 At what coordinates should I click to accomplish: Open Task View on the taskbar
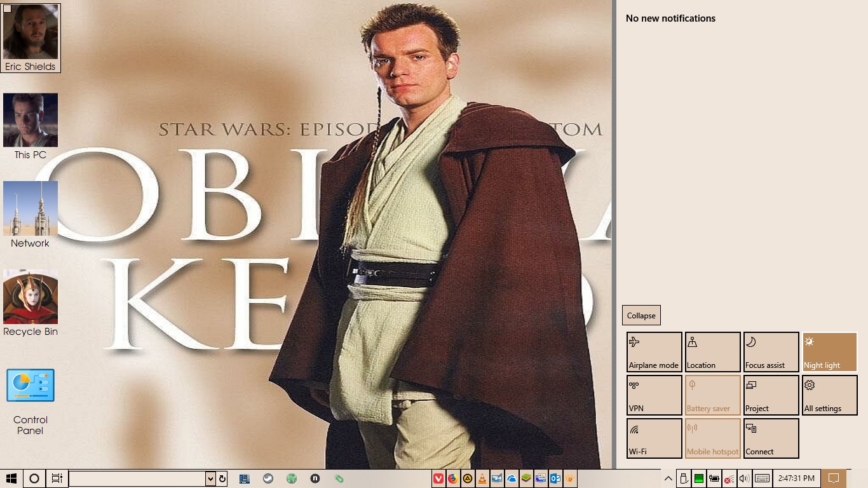57,478
